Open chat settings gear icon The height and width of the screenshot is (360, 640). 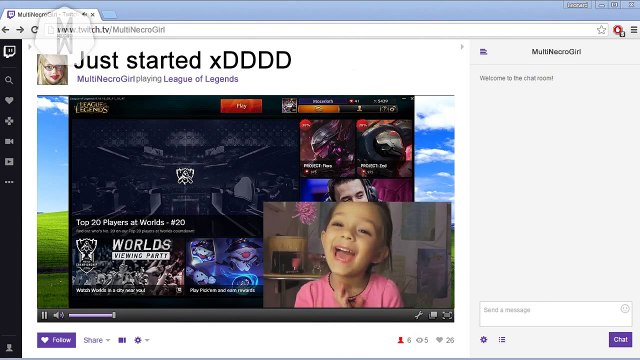484,340
